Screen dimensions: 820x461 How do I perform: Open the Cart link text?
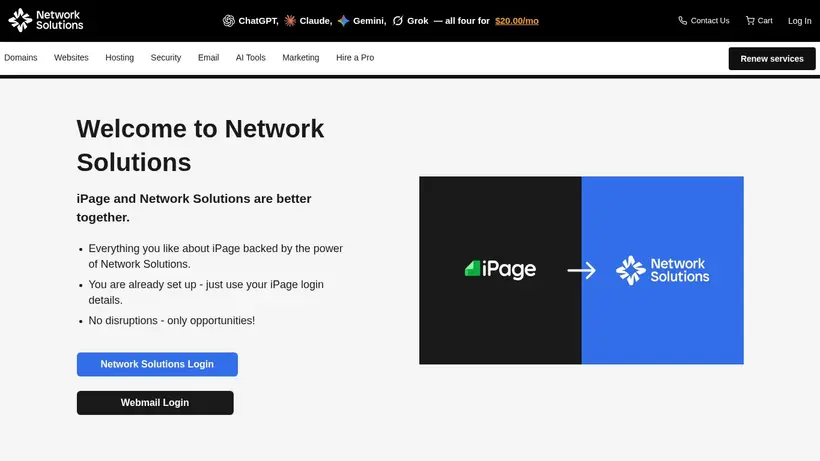pyautogui.click(x=765, y=20)
